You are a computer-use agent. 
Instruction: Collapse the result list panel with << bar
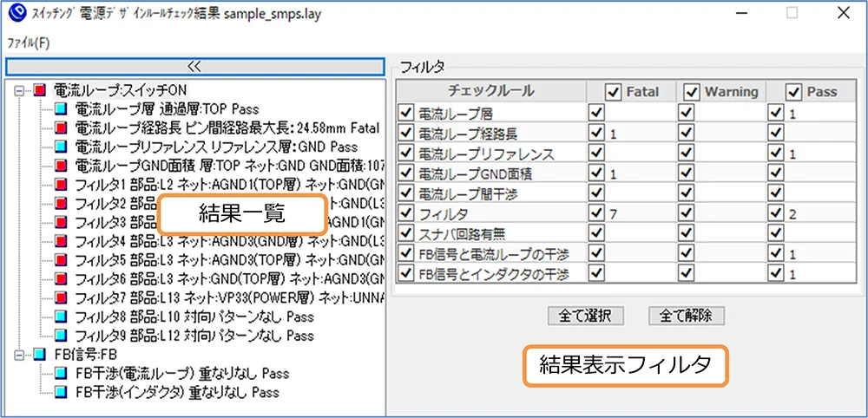coord(194,67)
